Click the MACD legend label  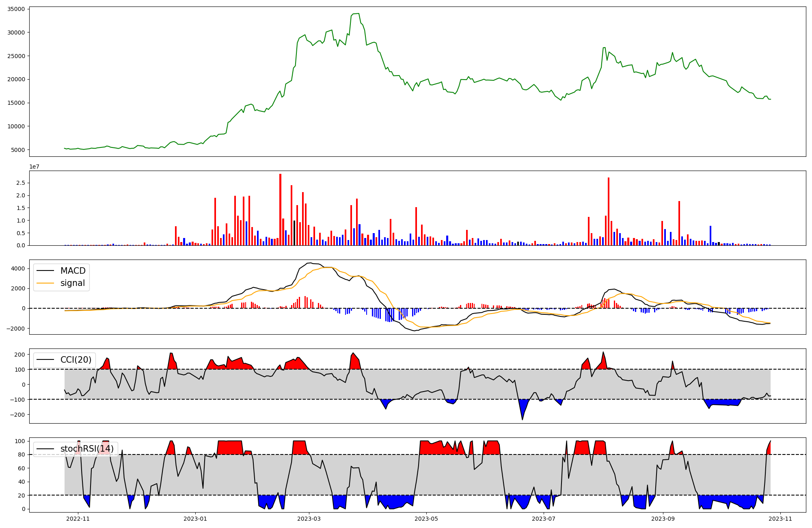(x=73, y=271)
